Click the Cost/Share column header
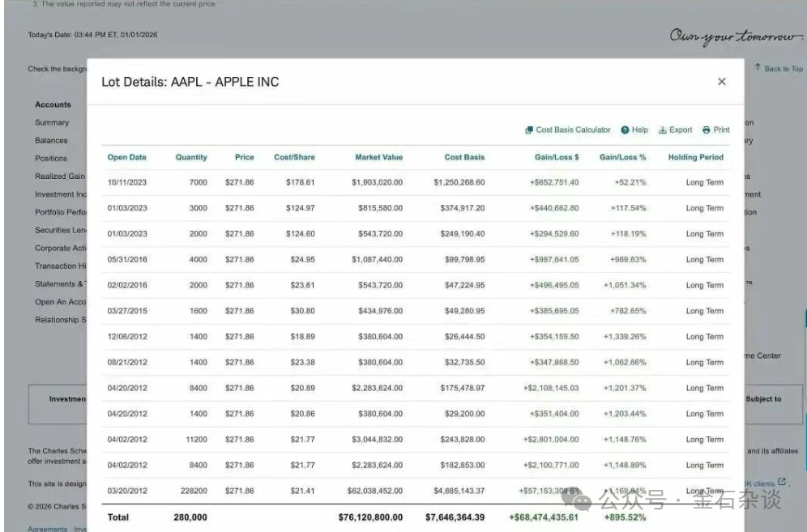 coord(294,157)
